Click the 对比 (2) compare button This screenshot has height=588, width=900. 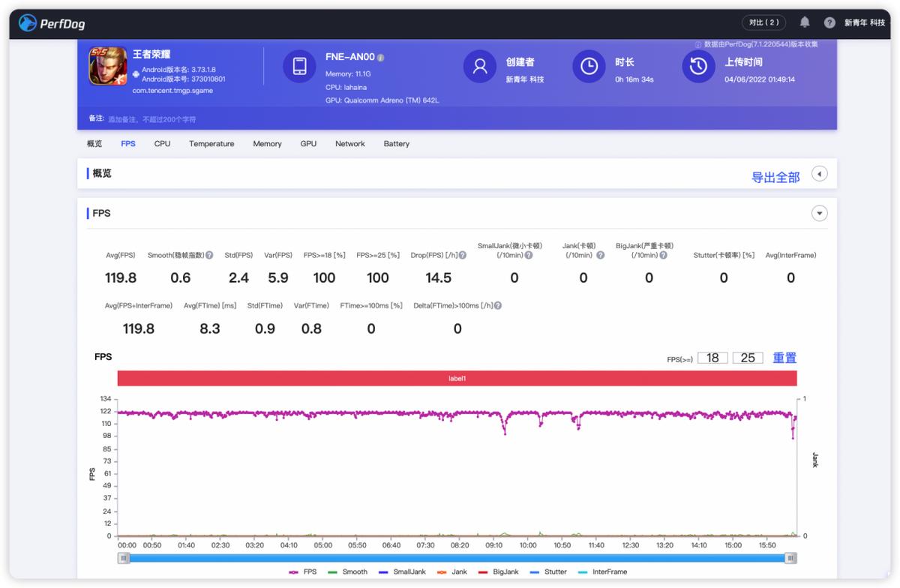(763, 22)
